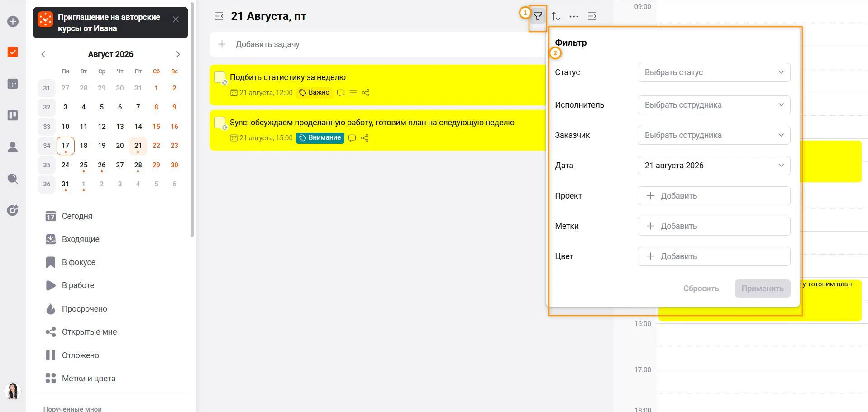
Task: Open the invitation to Ivan's author courses
Action: (109, 23)
